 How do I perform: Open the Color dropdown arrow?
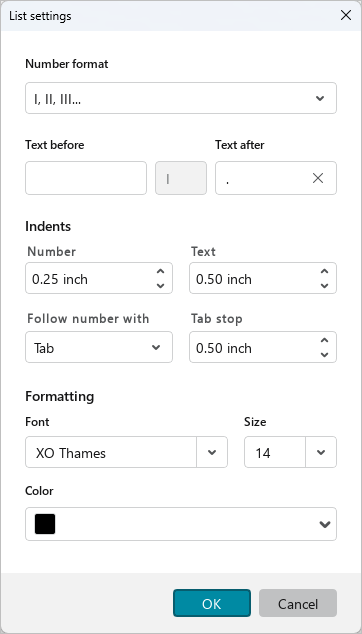(x=324, y=524)
